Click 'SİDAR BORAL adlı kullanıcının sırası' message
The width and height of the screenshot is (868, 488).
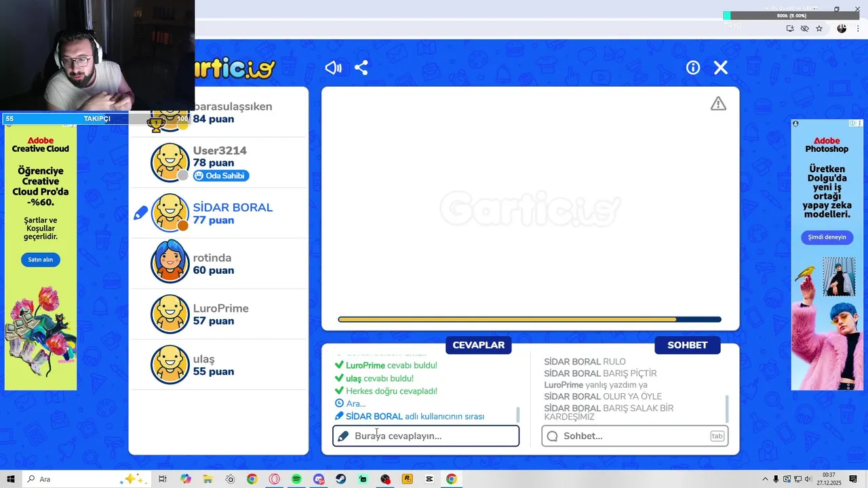tap(415, 416)
